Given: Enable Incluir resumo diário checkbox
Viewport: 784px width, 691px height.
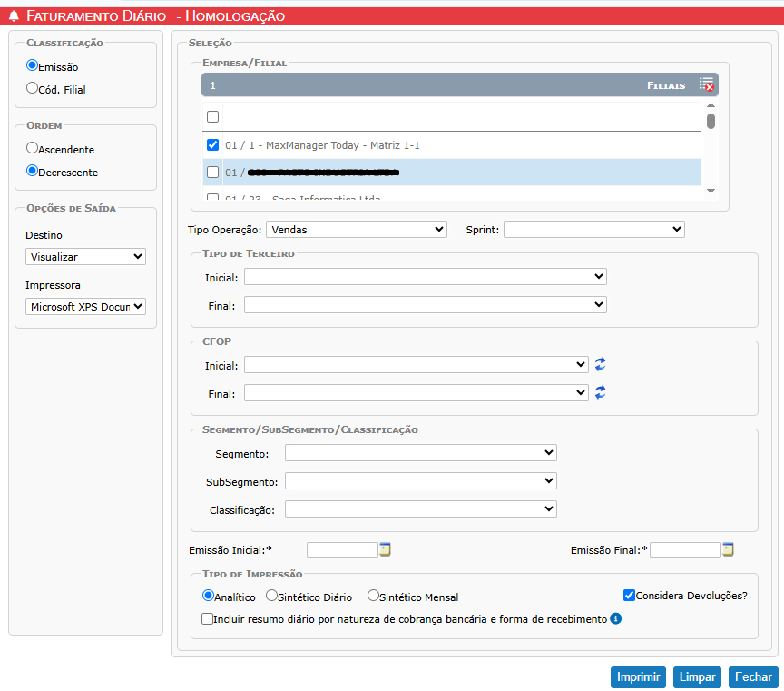Looking at the screenshot, I should point(208,619).
